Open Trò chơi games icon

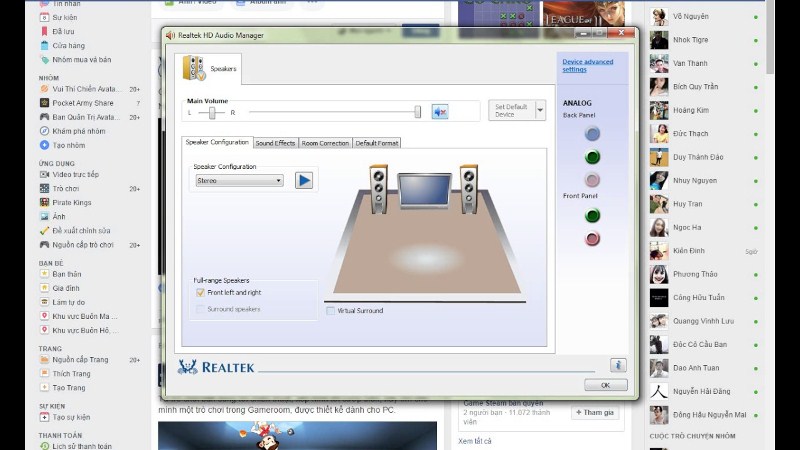[44, 189]
